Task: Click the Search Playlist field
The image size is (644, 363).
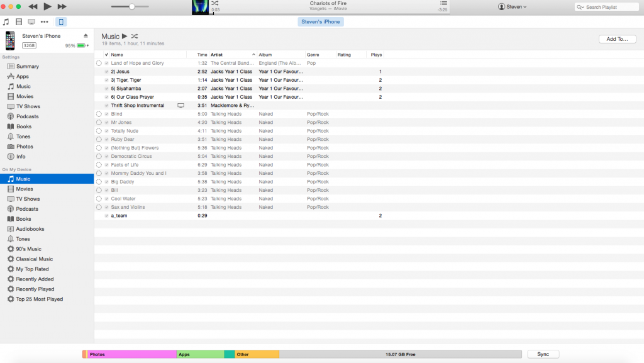Action: tap(607, 7)
